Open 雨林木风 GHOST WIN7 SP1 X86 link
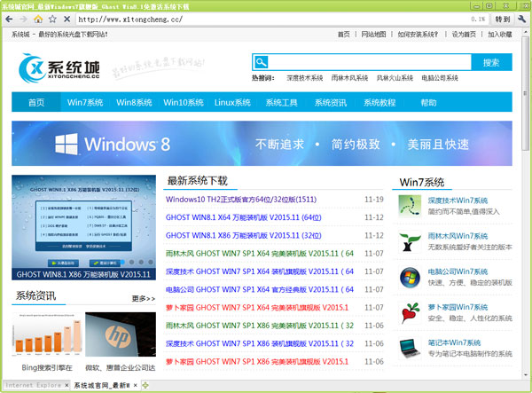The image size is (532, 393). (260, 326)
